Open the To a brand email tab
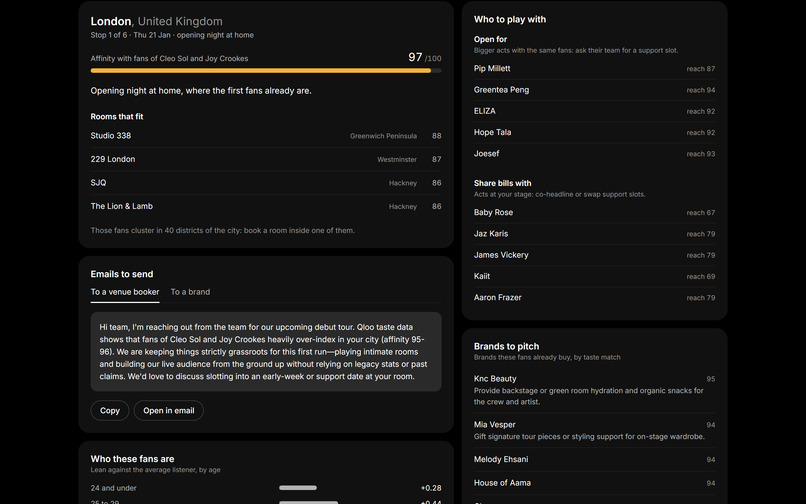806x504 pixels. coord(190,292)
